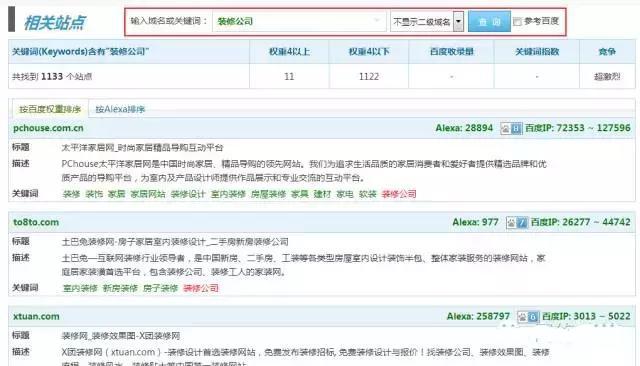The height and width of the screenshot is (366, 640).
Task: Open the xtuan.com site link
Action: coord(36,317)
